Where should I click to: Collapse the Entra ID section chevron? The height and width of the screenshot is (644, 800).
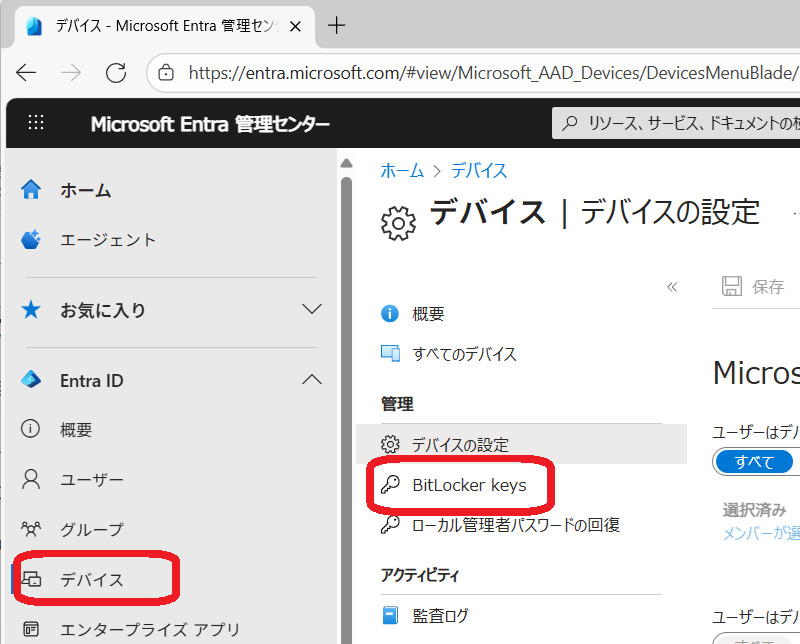coord(312,380)
